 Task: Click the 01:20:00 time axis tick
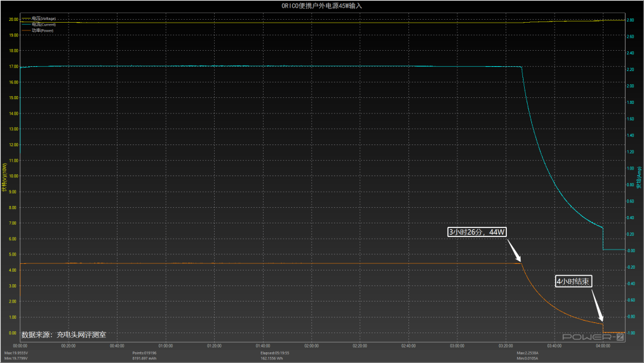point(215,346)
